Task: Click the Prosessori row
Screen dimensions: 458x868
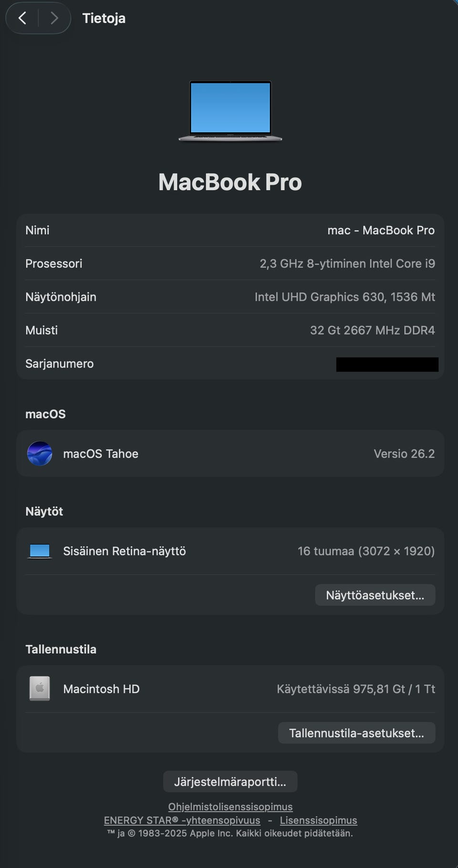Action: coord(230,264)
